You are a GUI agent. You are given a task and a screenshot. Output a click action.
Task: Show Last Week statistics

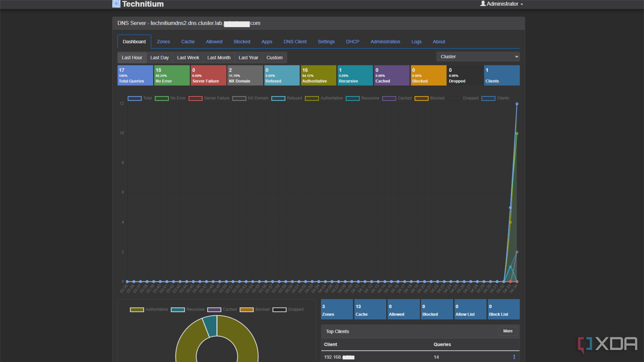pyautogui.click(x=188, y=58)
